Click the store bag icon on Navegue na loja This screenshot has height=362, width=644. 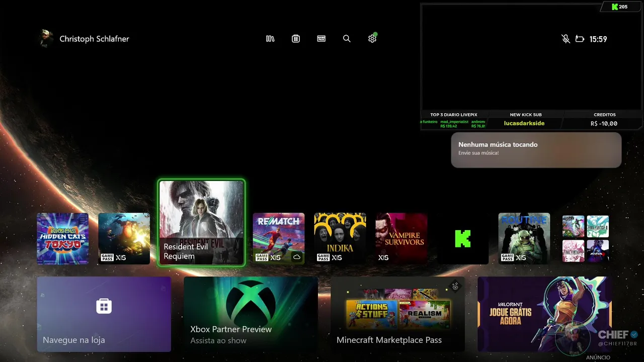[x=104, y=306]
